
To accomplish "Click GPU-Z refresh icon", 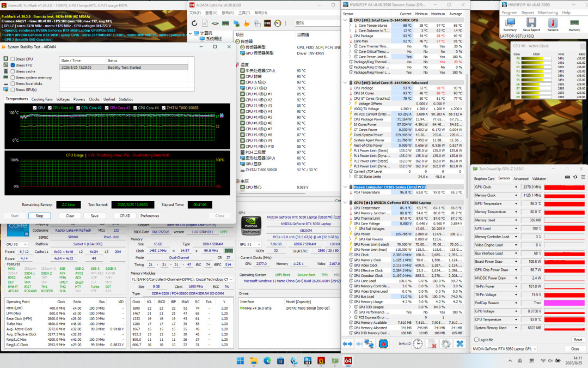I will [x=575, y=177].
